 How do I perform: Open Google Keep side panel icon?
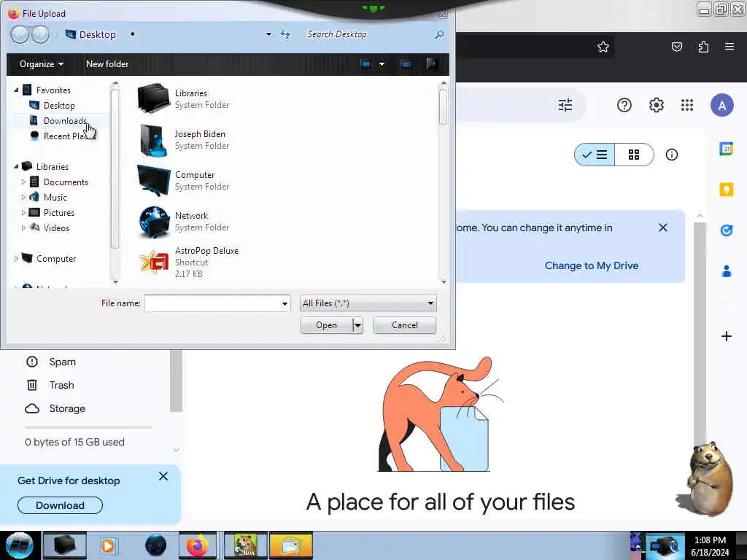(x=726, y=190)
